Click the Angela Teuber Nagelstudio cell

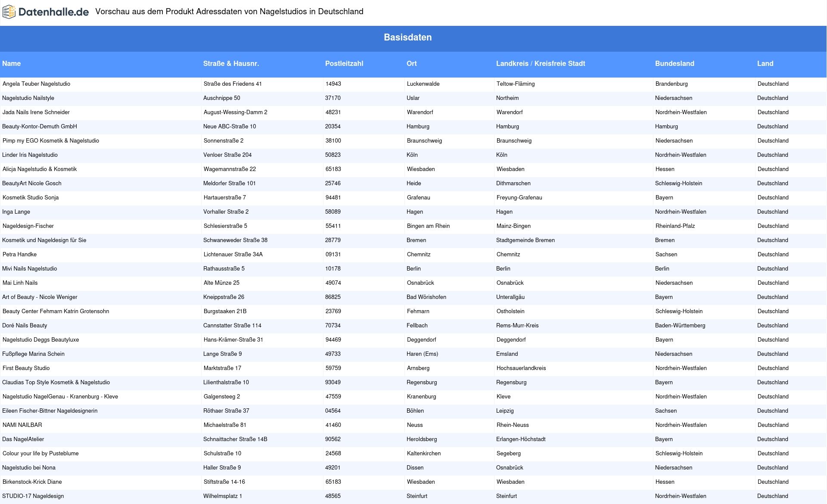pyautogui.click(x=36, y=84)
